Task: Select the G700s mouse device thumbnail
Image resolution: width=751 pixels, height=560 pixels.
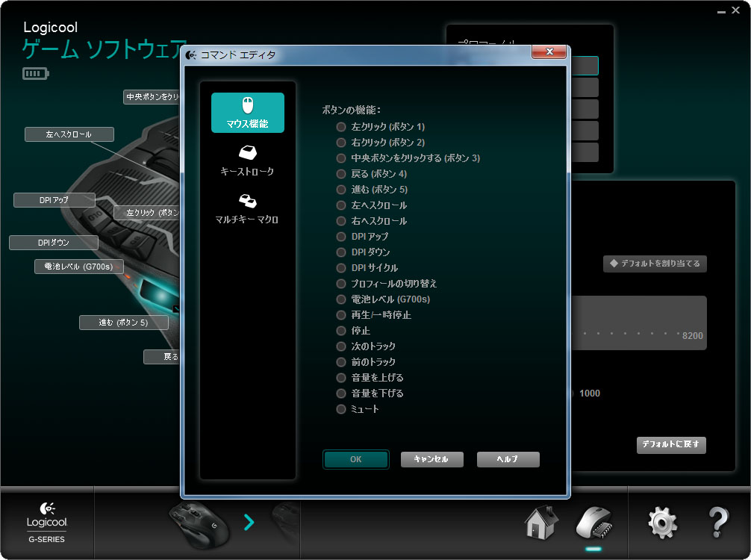Action: click(x=199, y=525)
